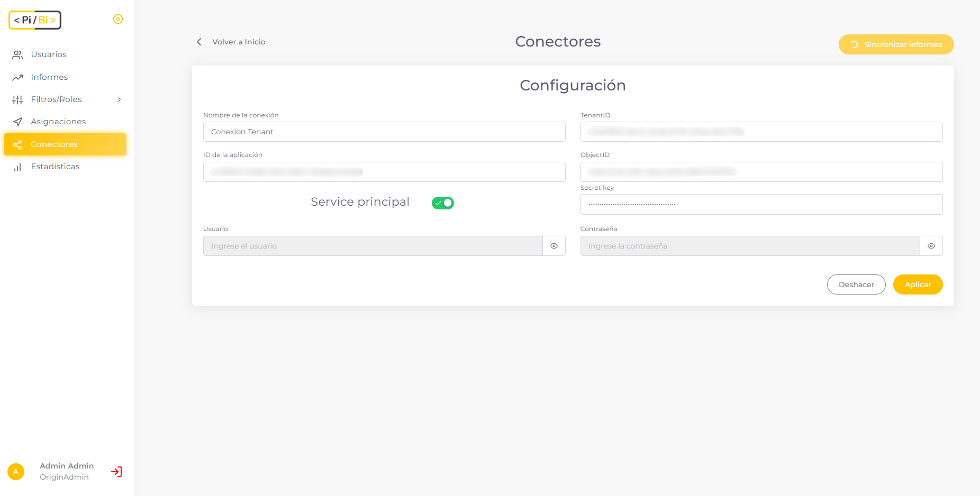Click the OriginAdmin role text
This screenshot has width=980, height=496.
pos(64,477)
